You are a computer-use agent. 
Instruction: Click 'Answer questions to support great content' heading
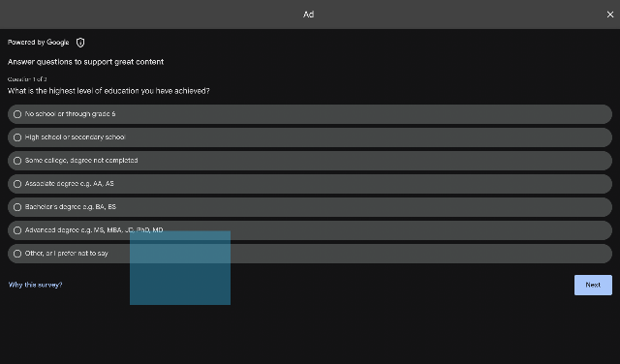pyautogui.click(x=85, y=62)
